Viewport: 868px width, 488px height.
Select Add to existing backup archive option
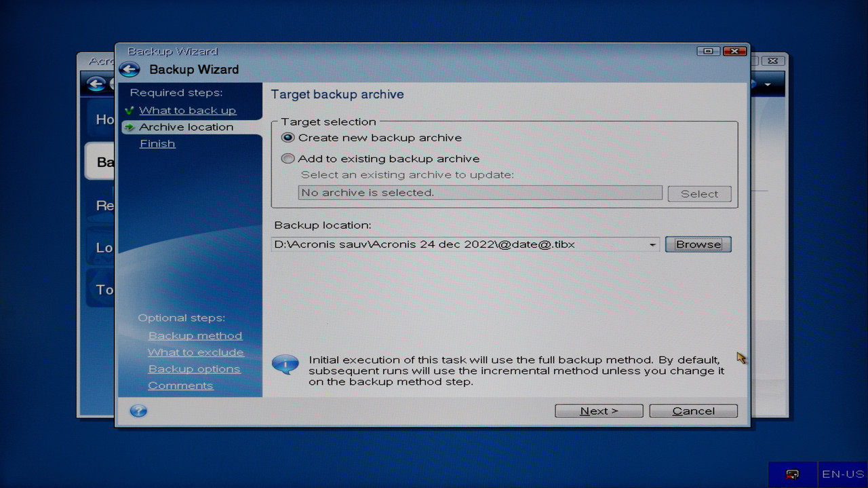tap(288, 159)
